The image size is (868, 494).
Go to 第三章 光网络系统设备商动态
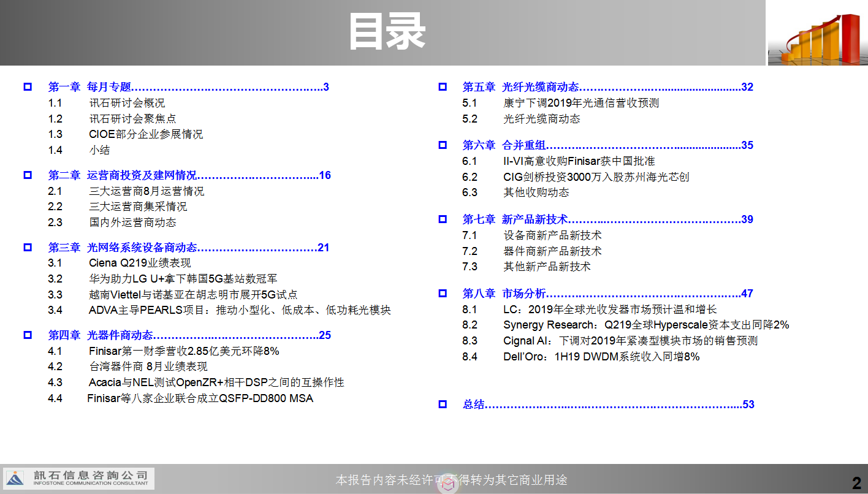point(189,248)
